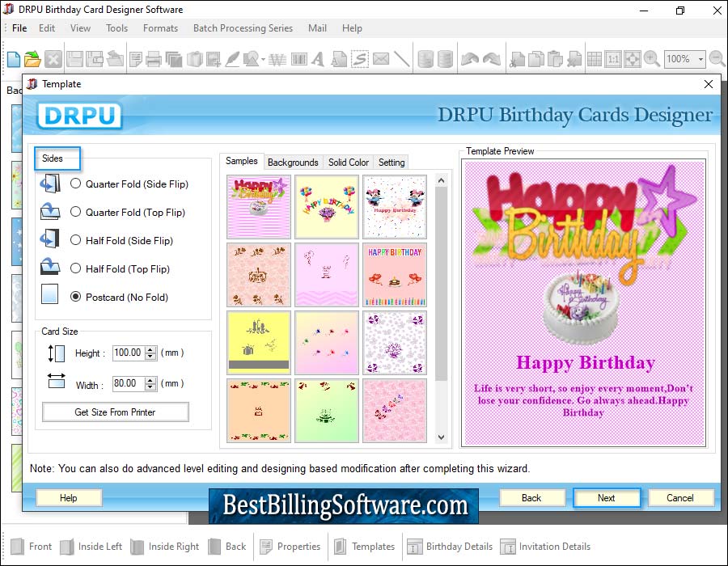This screenshot has width=728, height=566.
Task: Open the Batch Processing Series menu
Action: click(x=243, y=28)
